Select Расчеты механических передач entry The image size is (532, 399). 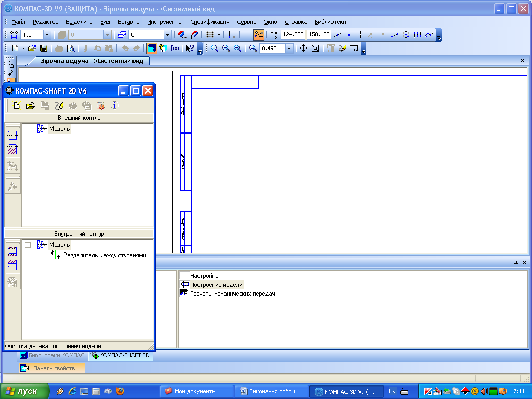click(232, 294)
